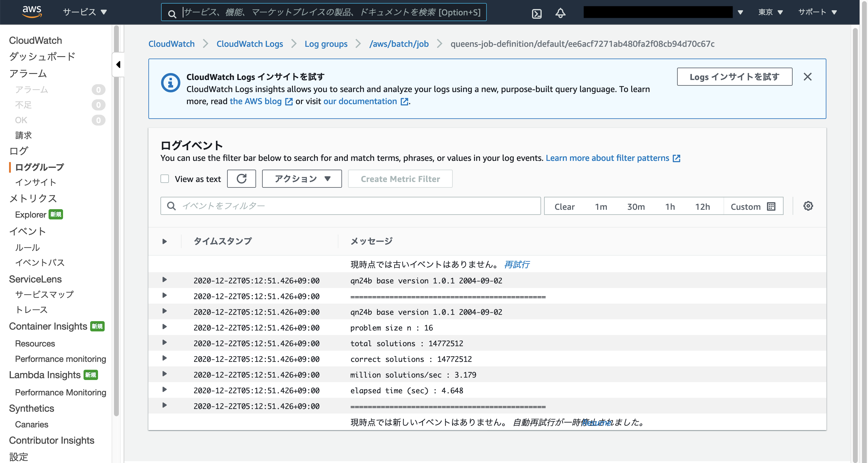Open the log display settings gear
Viewport: 868px width, 463px height.
[808, 206]
